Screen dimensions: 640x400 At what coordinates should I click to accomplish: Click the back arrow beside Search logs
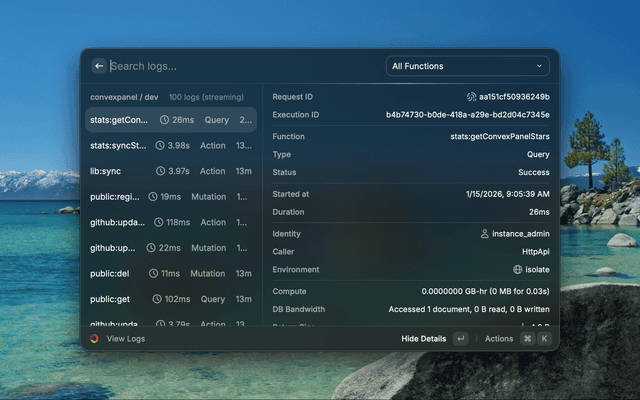click(99, 66)
